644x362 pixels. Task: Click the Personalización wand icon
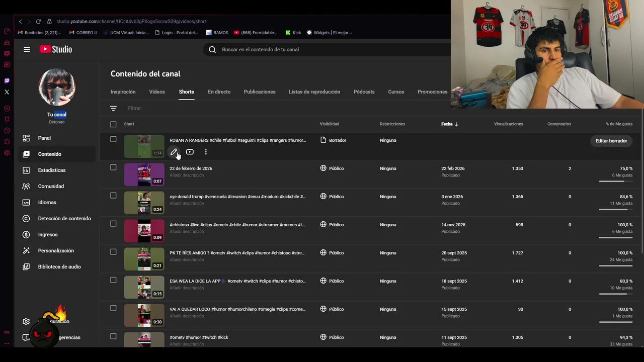[x=26, y=250]
